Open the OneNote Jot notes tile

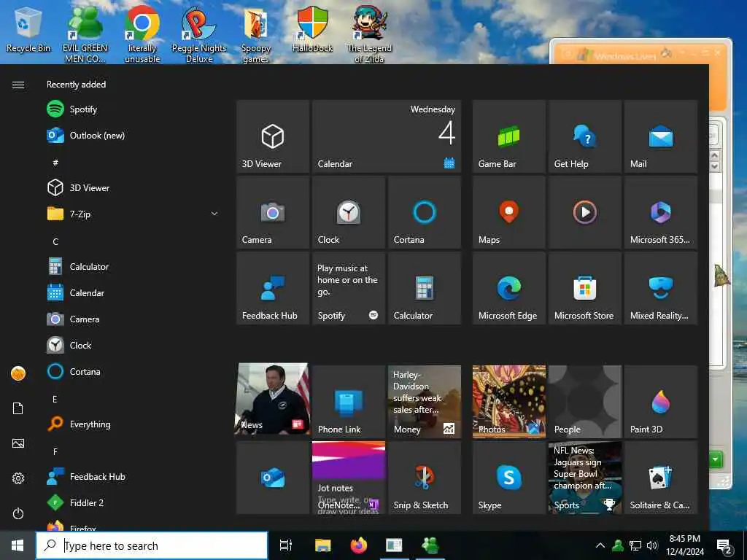[349, 478]
